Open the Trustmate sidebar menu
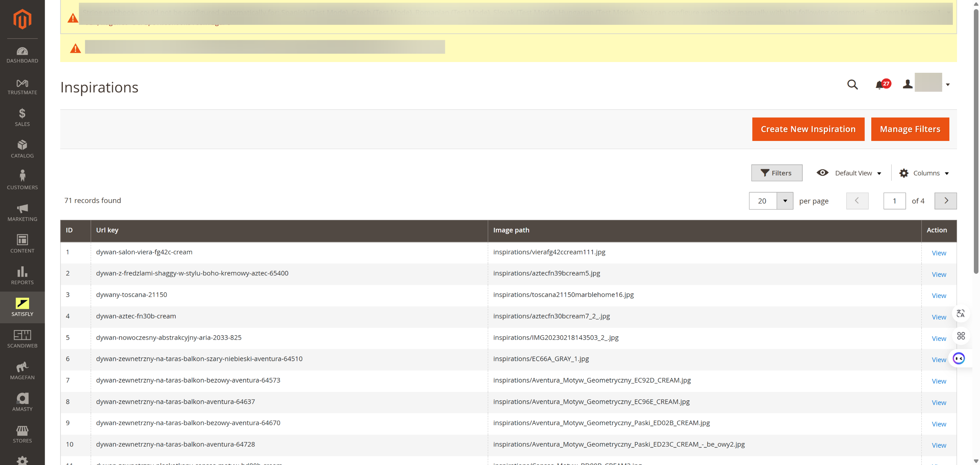The image size is (980, 465). 22,87
